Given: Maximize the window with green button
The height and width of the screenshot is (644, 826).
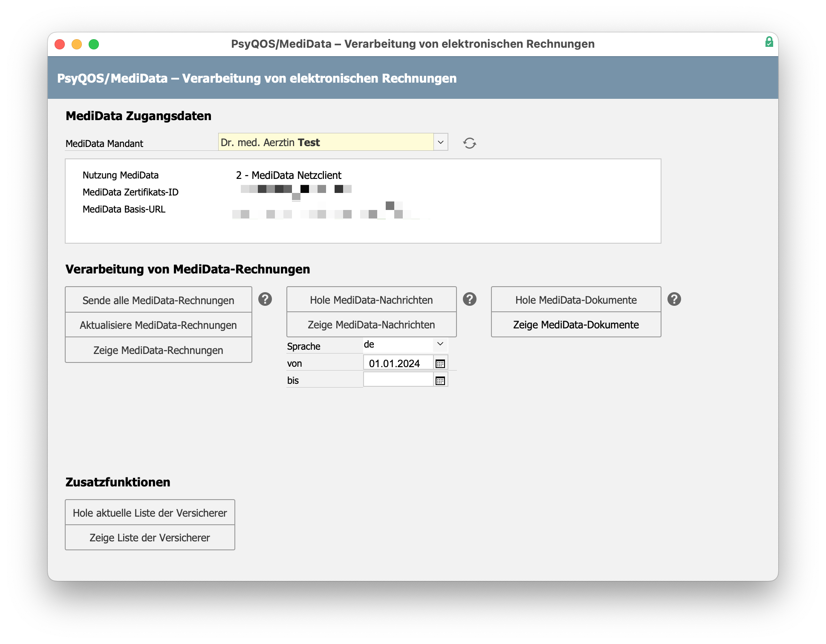Looking at the screenshot, I should click(94, 44).
